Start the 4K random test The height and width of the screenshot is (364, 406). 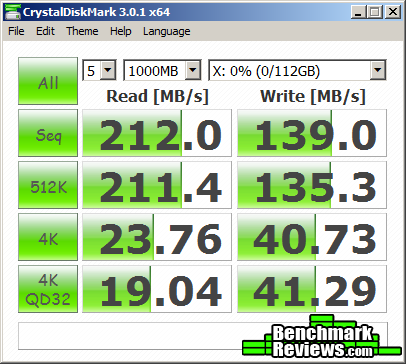(x=48, y=237)
